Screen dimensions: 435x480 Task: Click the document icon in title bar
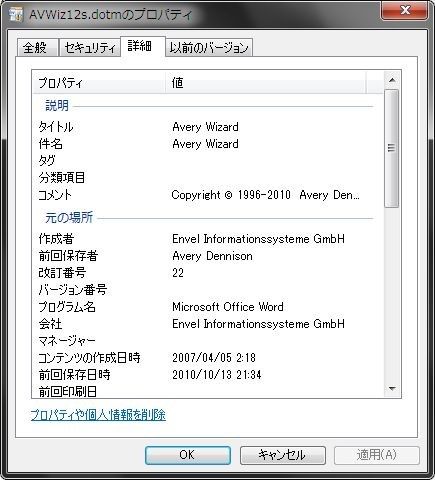(16, 14)
